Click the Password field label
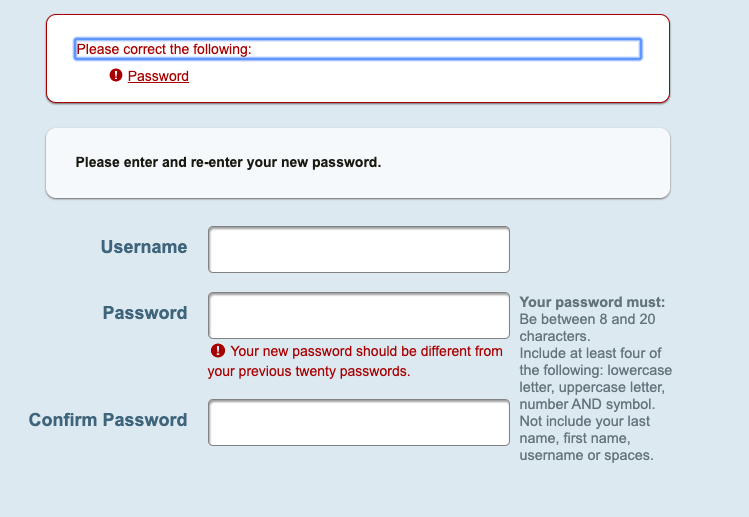The width and height of the screenshot is (749, 517). tap(144, 313)
